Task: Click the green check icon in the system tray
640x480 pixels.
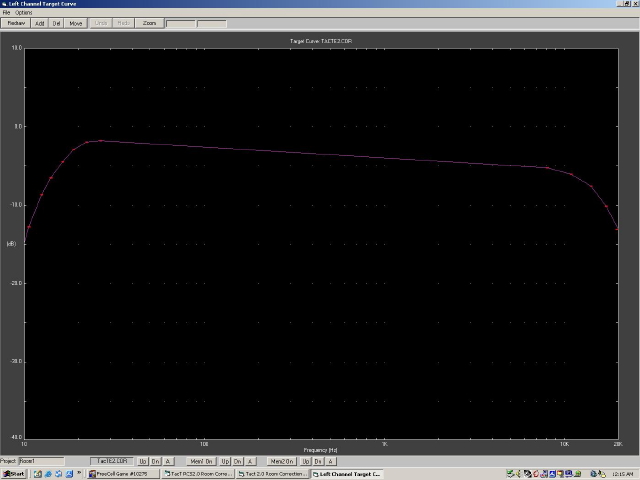Action: pos(510,474)
